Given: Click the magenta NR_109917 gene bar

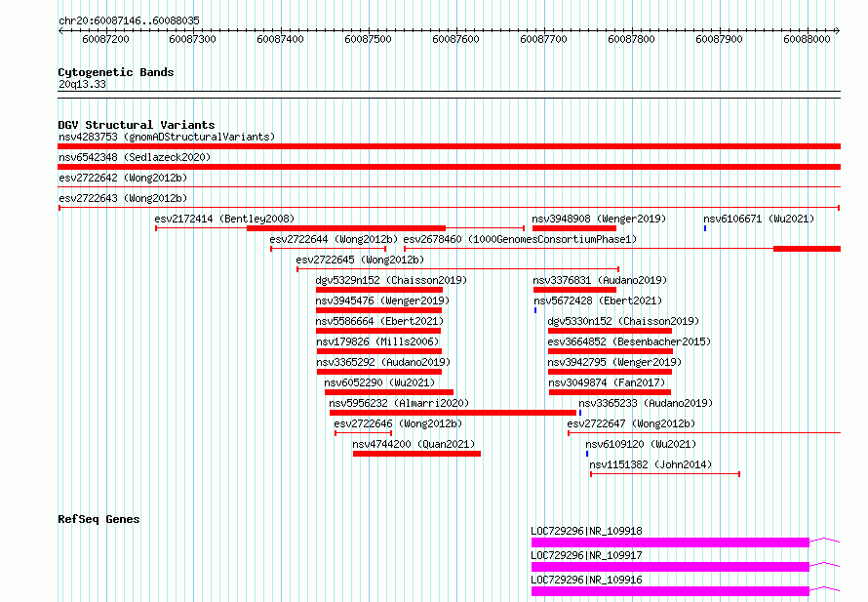Looking at the screenshot, I should (670, 567).
